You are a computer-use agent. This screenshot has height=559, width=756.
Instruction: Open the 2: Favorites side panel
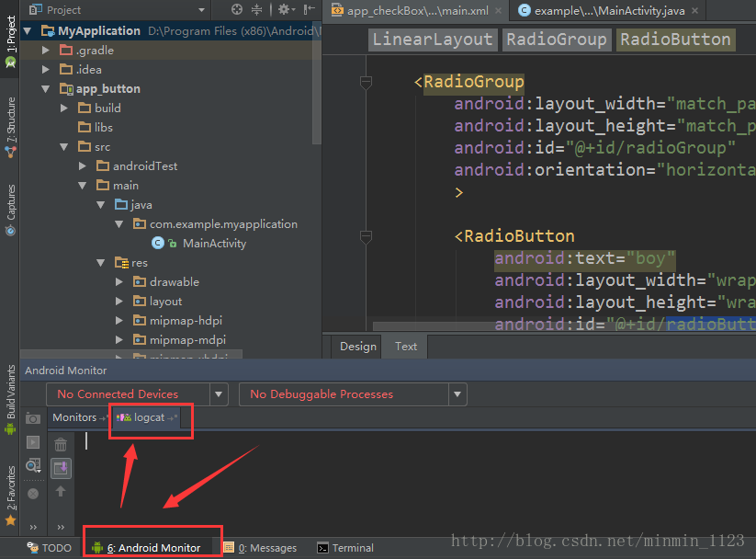10,496
